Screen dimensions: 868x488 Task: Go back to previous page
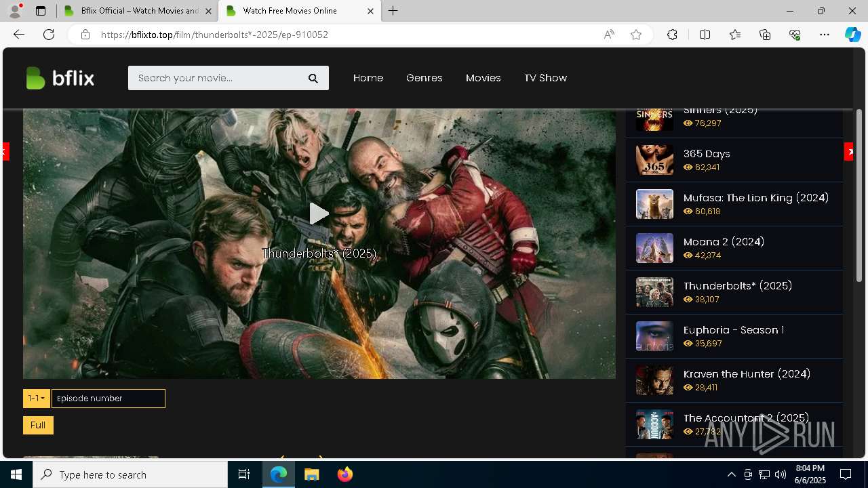(19, 35)
